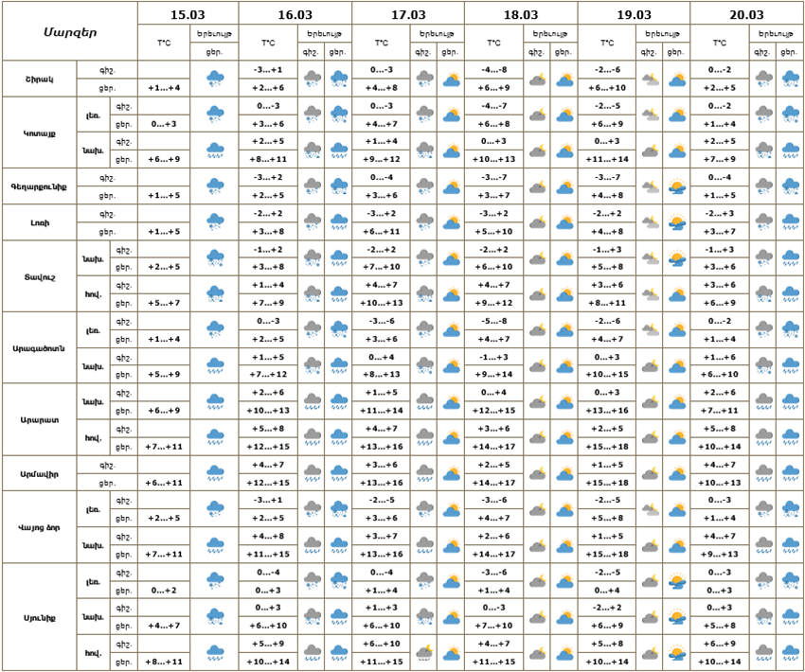The width and height of the screenshot is (805, 672).
Task: Click the Շիրակ 15.03 daytime snow cloud icon
Action: pyautogui.click(x=215, y=80)
